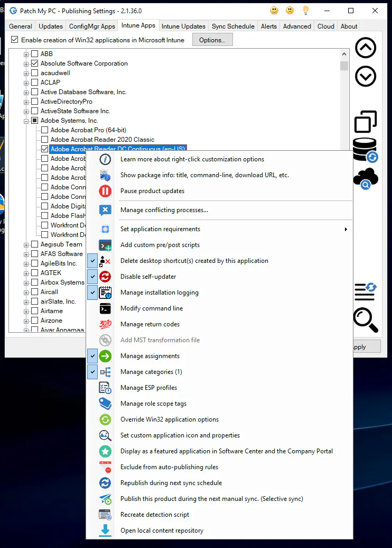Click the Add custom pre/post scripts icon
This screenshot has height=548, width=392.
tap(105, 245)
